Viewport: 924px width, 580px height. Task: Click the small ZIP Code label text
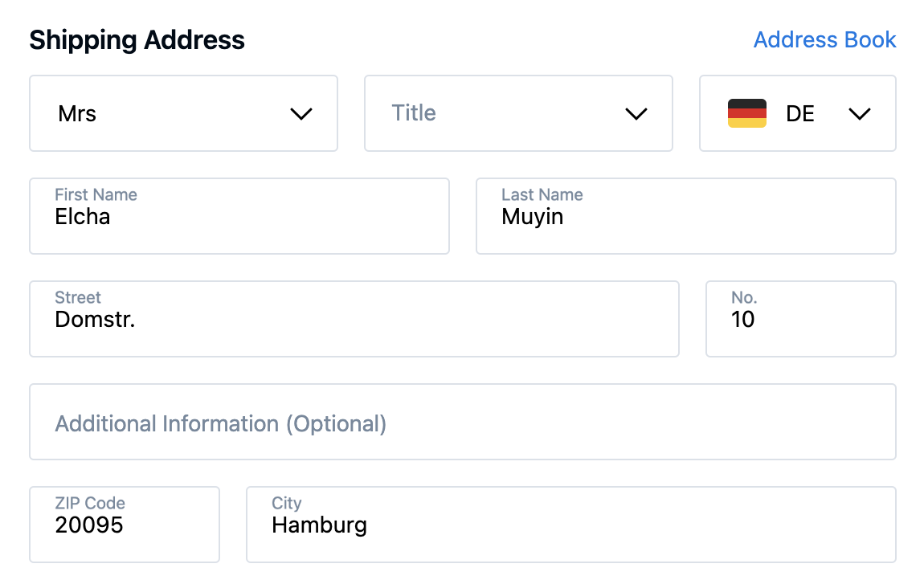tap(89, 503)
